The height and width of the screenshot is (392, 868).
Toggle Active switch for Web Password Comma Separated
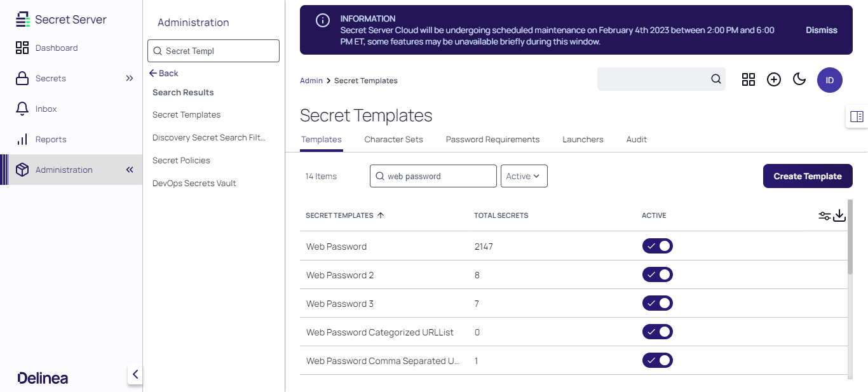click(658, 360)
